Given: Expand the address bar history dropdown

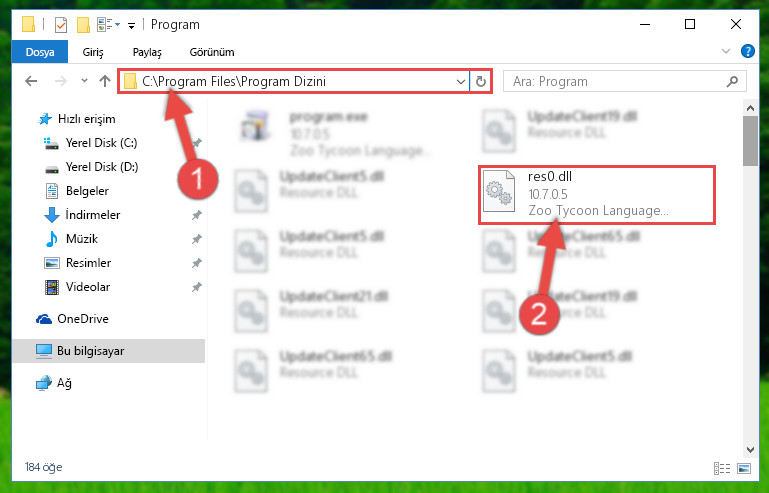Looking at the screenshot, I should click(x=461, y=81).
